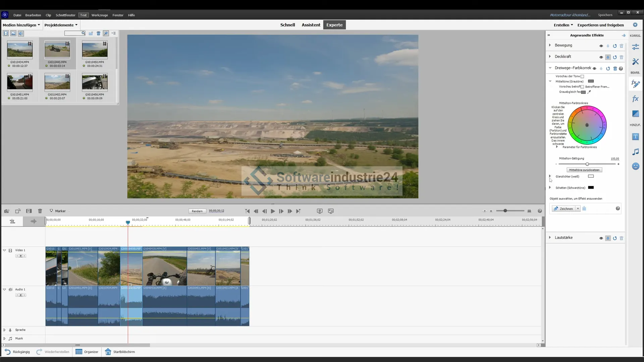
Task: Open the Graphics smiley panel icon
Action: coord(635,166)
